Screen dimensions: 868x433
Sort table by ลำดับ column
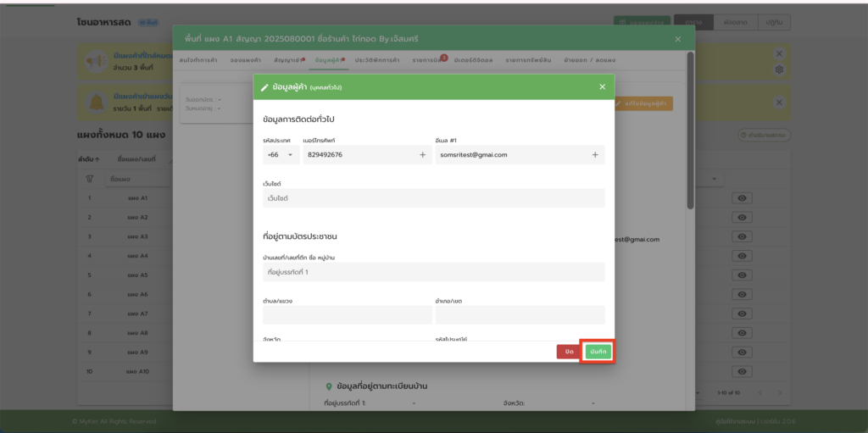click(89, 159)
